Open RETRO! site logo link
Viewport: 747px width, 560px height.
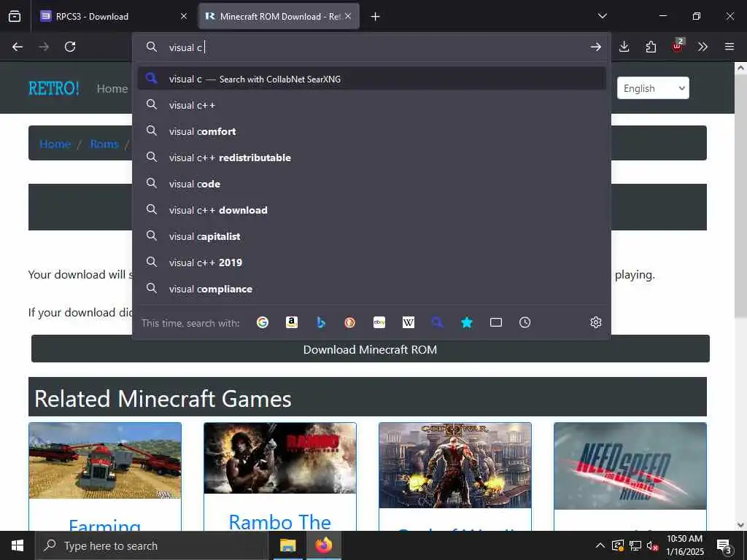pyautogui.click(x=54, y=88)
